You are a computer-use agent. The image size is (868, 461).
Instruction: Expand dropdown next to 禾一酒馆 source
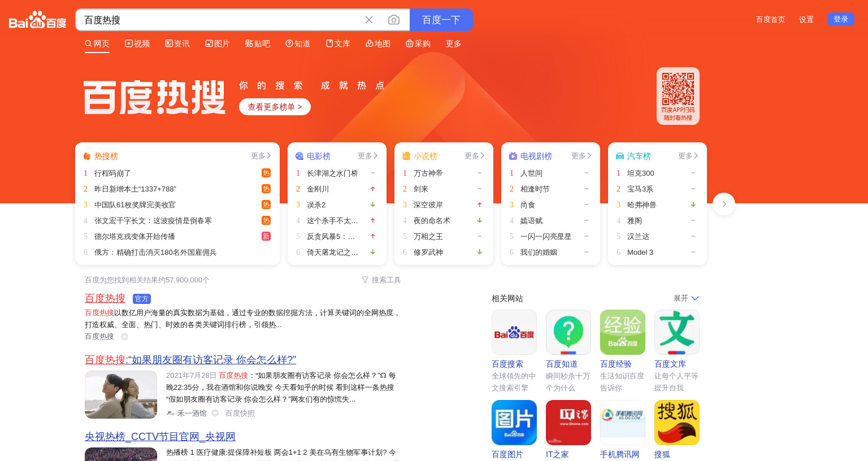coord(215,414)
